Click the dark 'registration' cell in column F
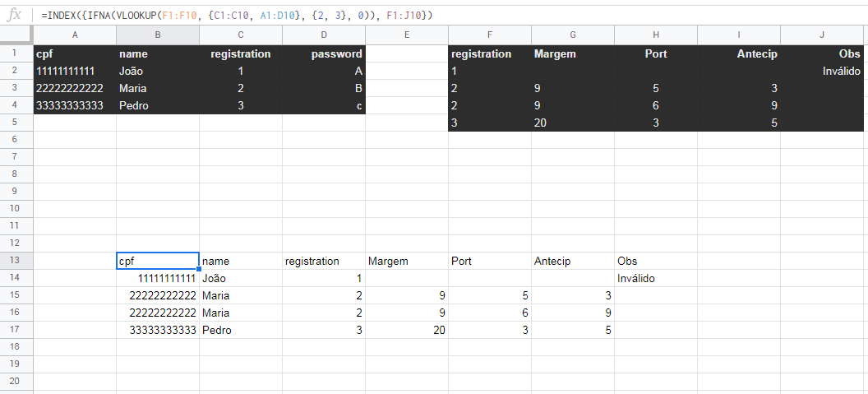868x394 pixels. tap(490, 53)
